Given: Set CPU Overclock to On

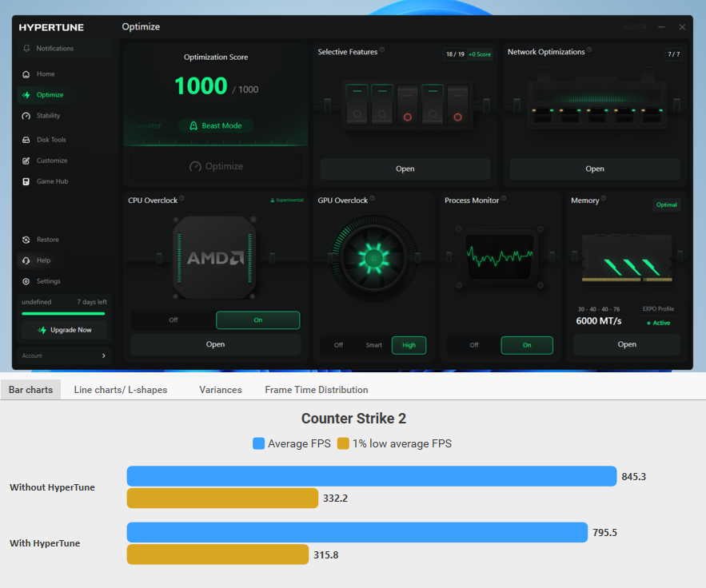Looking at the screenshot, I should click(x=258, y=320).
